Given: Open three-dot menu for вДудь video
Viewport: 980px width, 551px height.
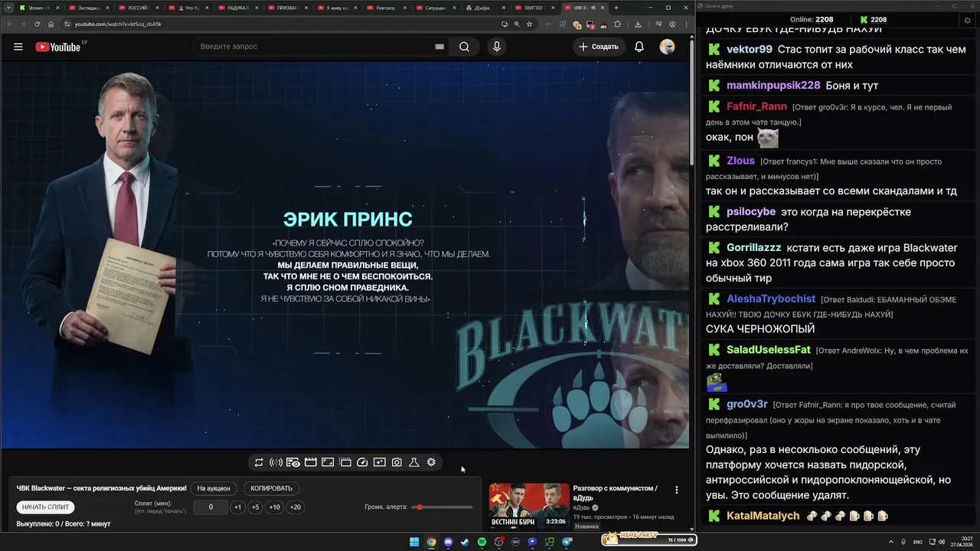Looking at the screenshot, I should click(676, 490).
